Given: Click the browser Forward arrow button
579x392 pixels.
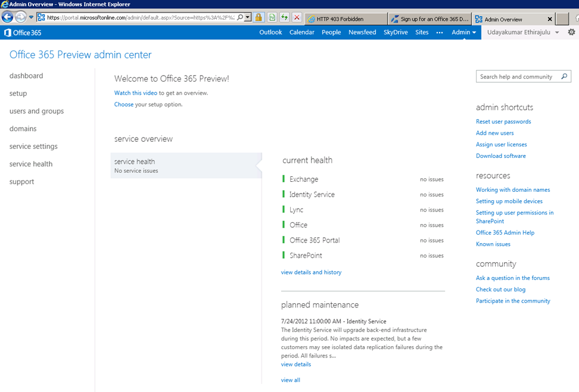Looking at the screenshot, I should 21,17.
